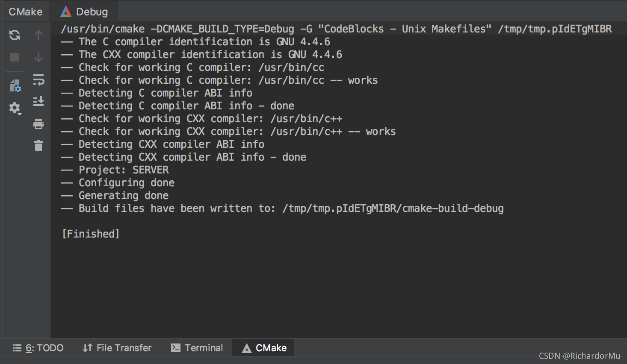Click 'Check for working CXX compiler: /usr/bin/c++ -- works'
This screenshot has height=364, width=627.
pyautogui.click(x=228, y=131)
